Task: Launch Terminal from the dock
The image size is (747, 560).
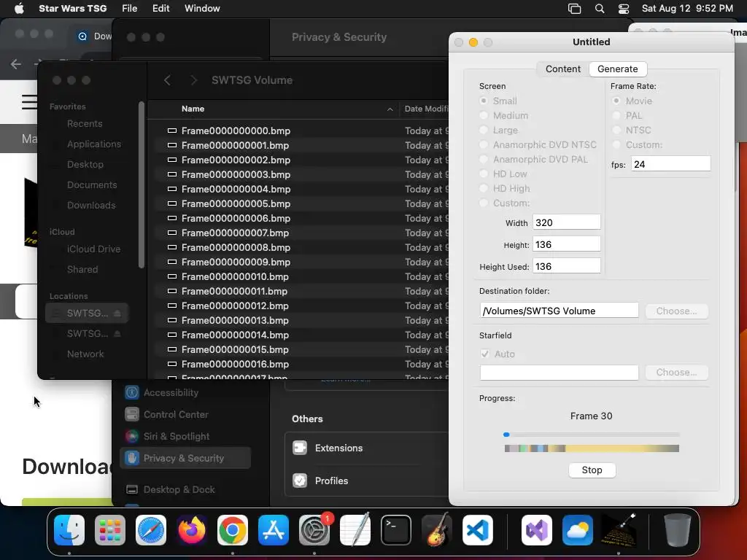Action: click(x=396, y=530)
